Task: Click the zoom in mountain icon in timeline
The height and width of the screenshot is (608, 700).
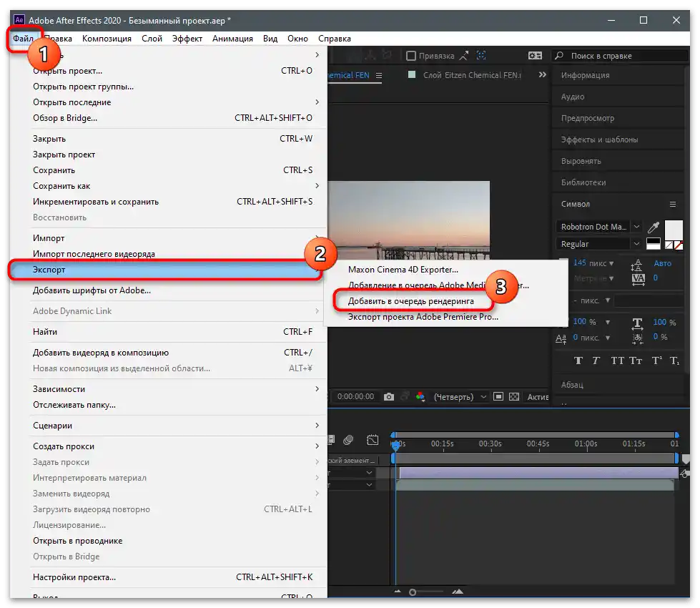Action: (457, 592)
